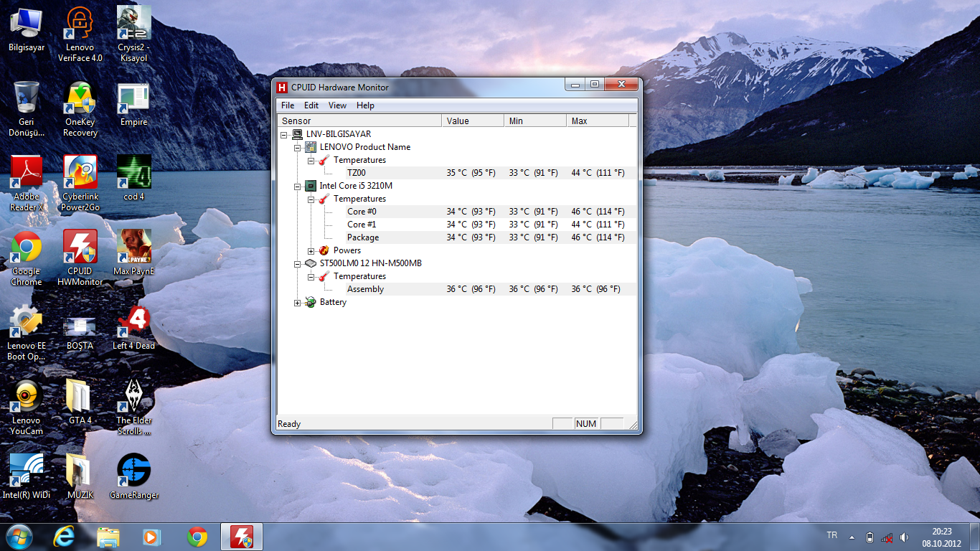Select Google Chrome desktop icon

pos(27,258)
